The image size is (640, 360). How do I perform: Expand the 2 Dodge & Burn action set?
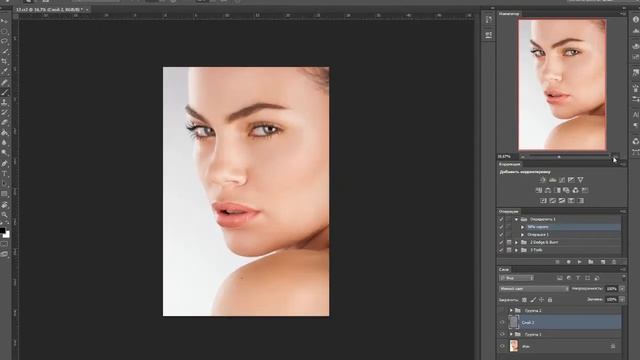517,242
